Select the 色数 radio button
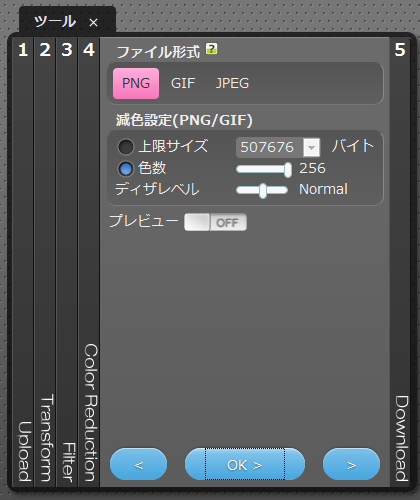The width and height of the screenshot is (420, 500). (126, 169)
